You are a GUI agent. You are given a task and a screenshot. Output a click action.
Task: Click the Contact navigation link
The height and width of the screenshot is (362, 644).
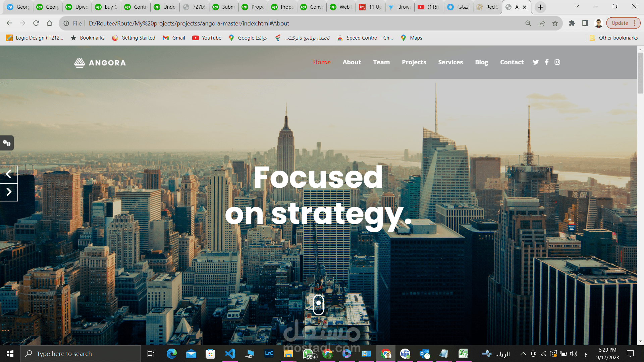tap(512, 62)
